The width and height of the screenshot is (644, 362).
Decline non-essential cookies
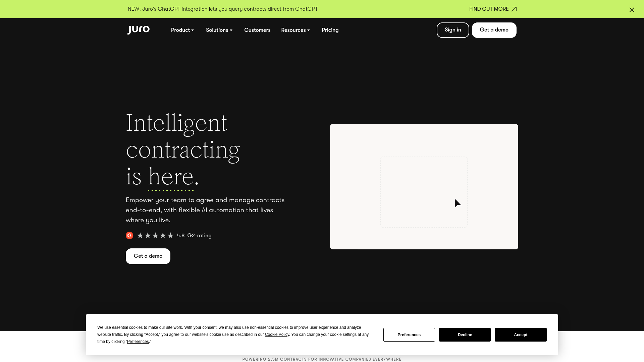click(x=465, y=335)
